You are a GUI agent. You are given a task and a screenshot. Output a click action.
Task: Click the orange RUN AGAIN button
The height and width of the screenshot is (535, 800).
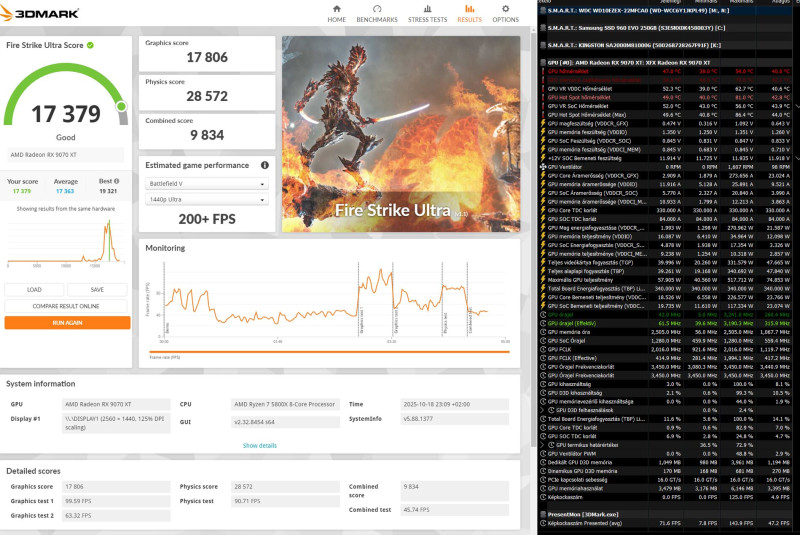[x=67, y=323]
